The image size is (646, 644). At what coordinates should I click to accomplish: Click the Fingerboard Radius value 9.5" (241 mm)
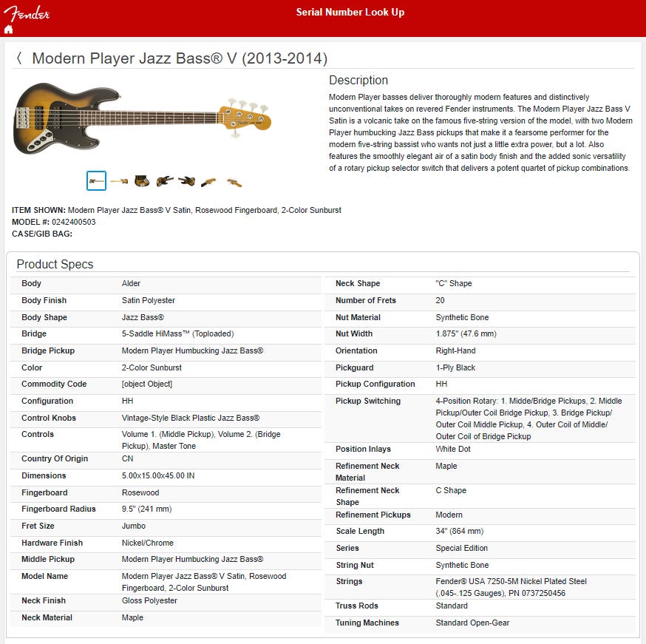146,509
